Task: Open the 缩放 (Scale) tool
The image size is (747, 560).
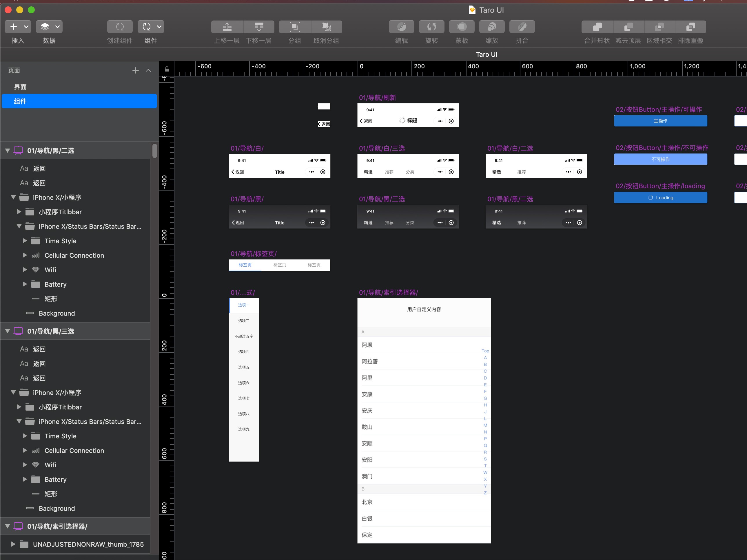Action: (x=492, y=27)
